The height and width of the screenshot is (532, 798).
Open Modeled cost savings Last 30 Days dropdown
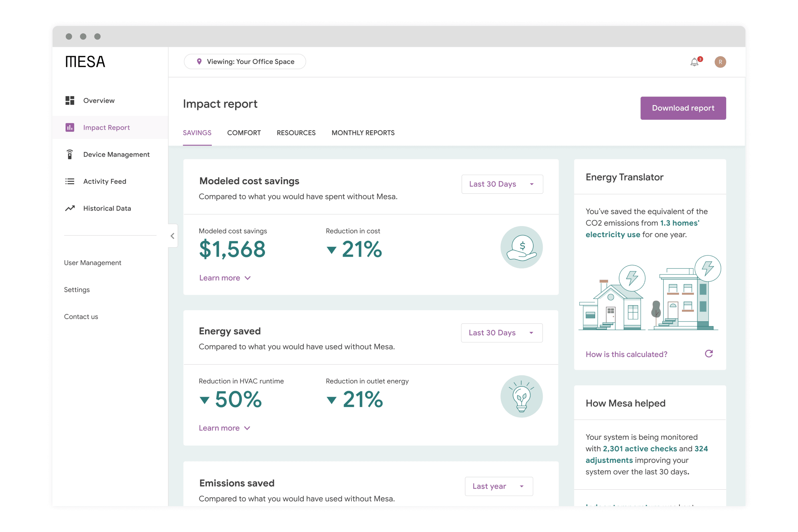click(502, 184)
